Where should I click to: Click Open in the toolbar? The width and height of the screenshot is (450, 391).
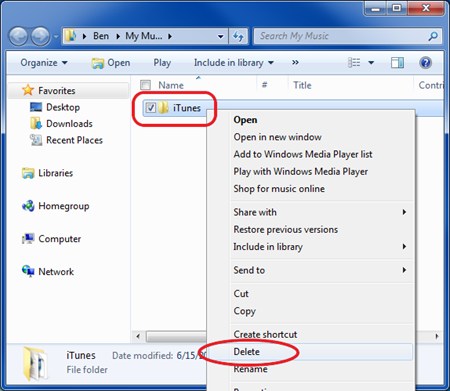click(x=111, y=63)
